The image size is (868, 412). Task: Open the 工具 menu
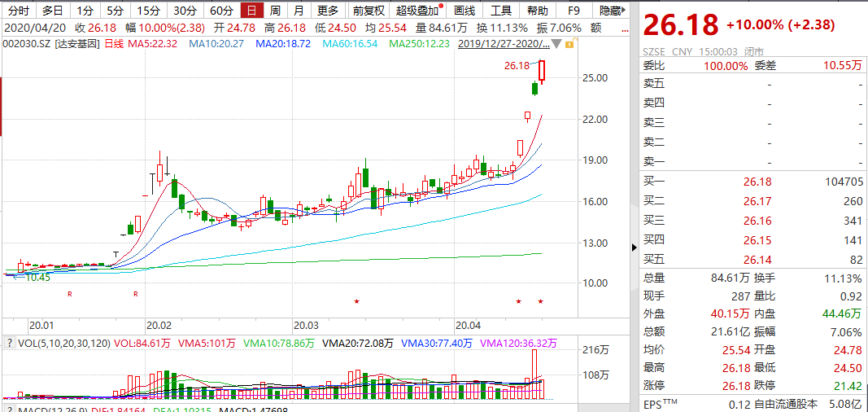[x=501, y=11]
